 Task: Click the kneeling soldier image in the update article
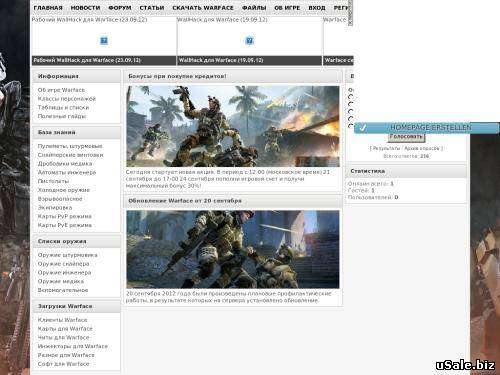233,249
